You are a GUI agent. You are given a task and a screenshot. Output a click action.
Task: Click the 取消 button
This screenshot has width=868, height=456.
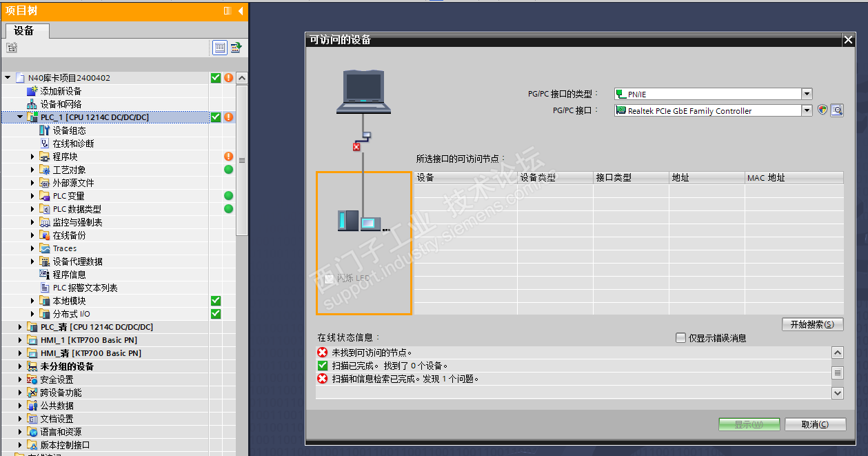(x=815, y=424)
